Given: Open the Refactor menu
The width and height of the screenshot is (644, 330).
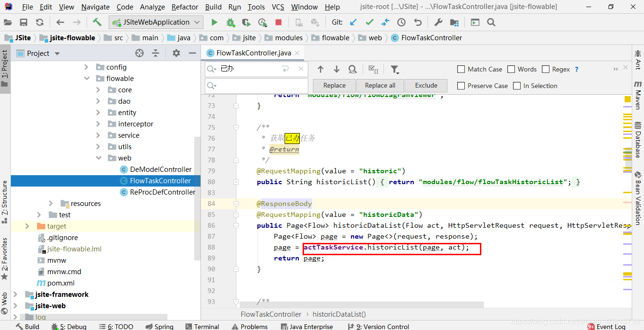Looking at the screenshot, I should (185, 7).
